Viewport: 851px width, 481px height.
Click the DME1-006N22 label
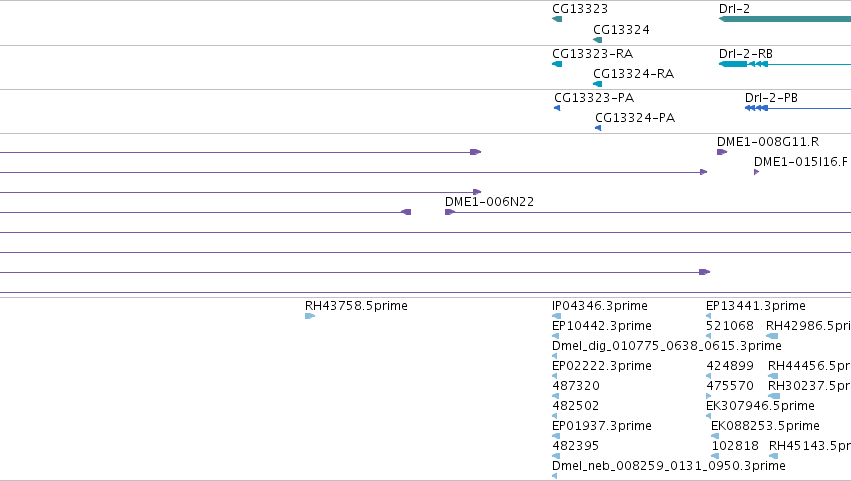point(489,201)
